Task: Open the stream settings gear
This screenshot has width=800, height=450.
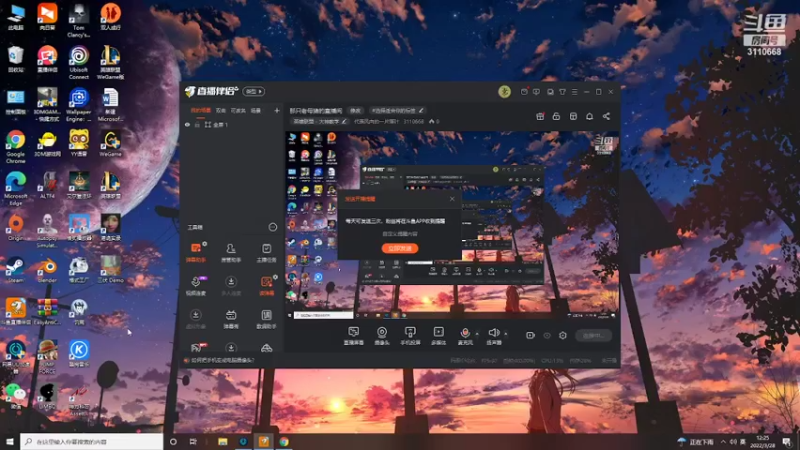Action: tap(563, 335)
